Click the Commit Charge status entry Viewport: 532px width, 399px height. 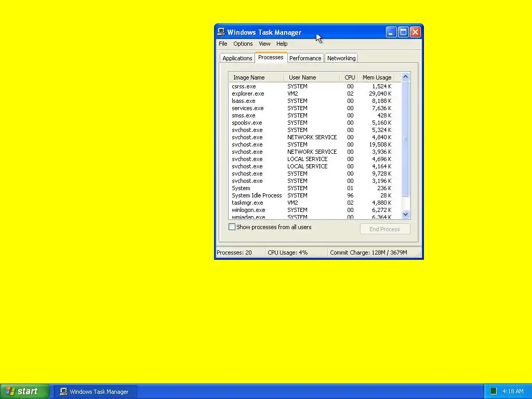(368, 253)
